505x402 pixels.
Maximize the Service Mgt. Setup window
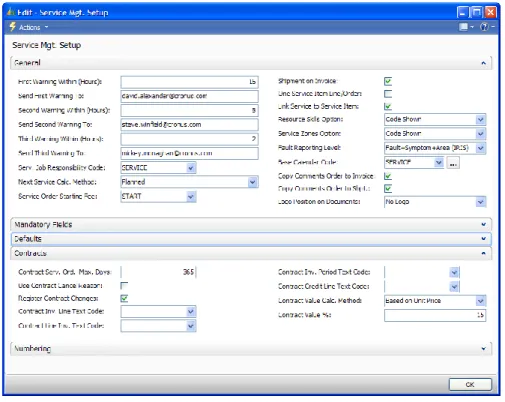click(477, 12)
